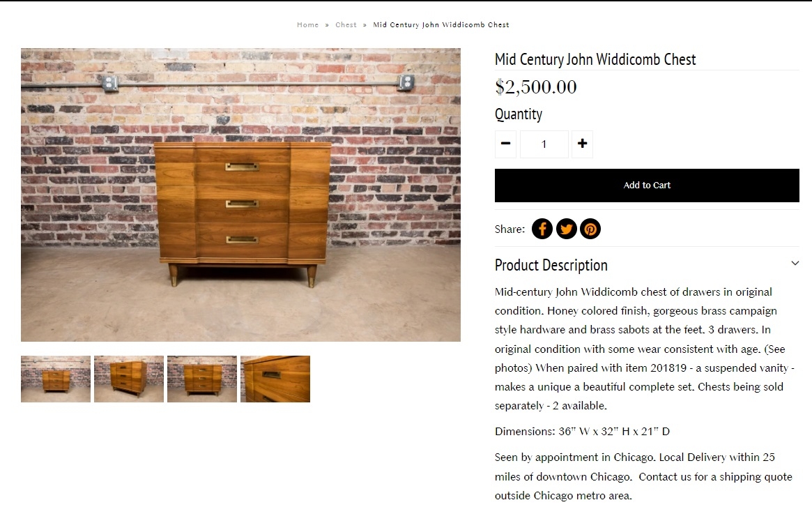View first front-view thumbnail
The height and width of the screenshot is (507, 812).
[56, 379]
